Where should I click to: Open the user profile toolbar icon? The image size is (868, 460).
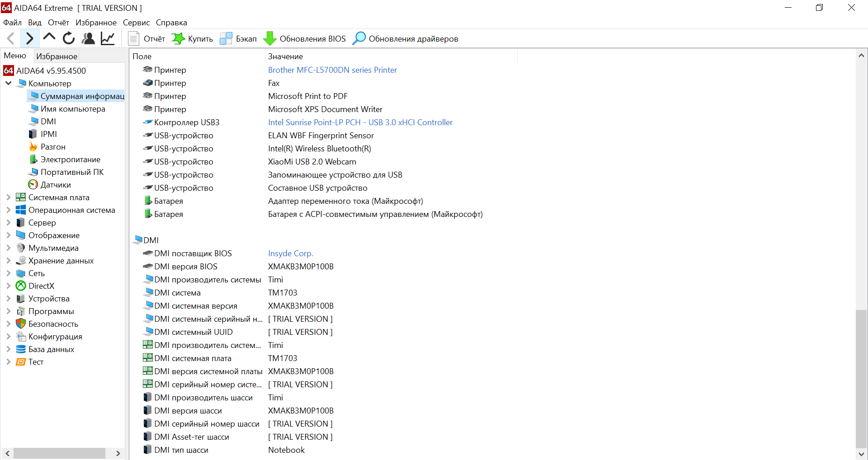coord(88,38)
